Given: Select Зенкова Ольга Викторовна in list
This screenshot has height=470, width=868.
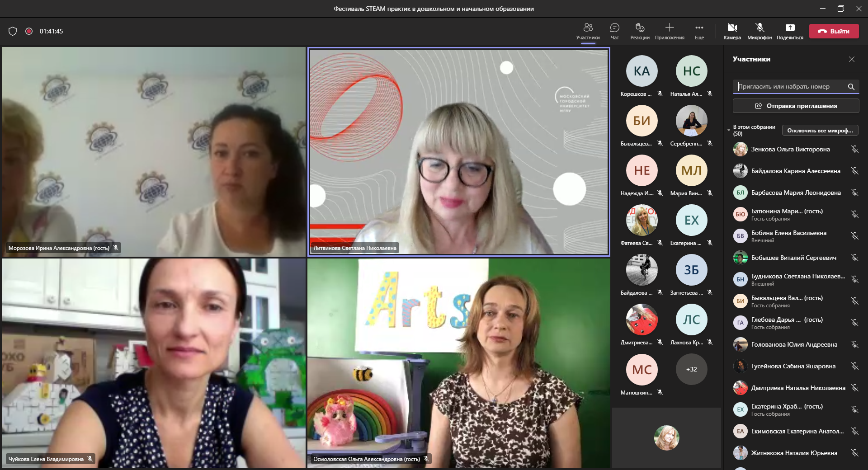Looking at the screenshot, I should click(x=790, y=149).
